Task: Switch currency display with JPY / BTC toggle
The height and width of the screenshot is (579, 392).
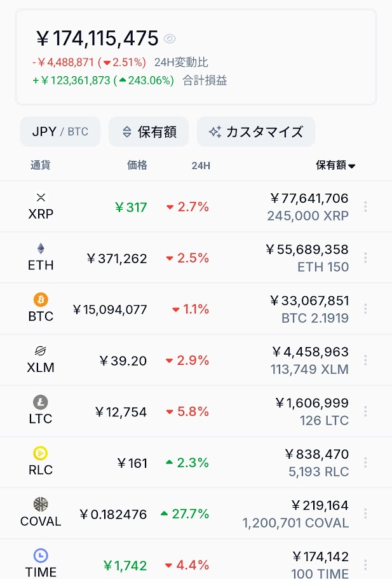Action: 60,132
